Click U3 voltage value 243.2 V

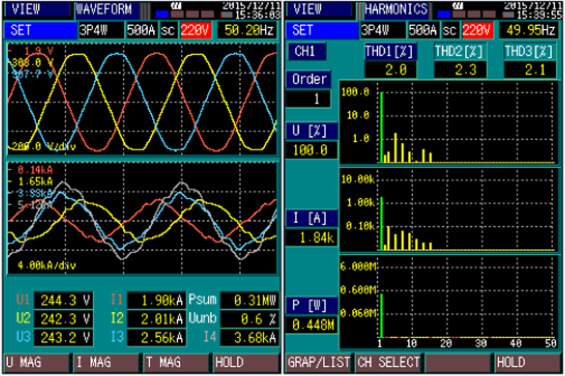pyautogui.click(x=63, y=338)
